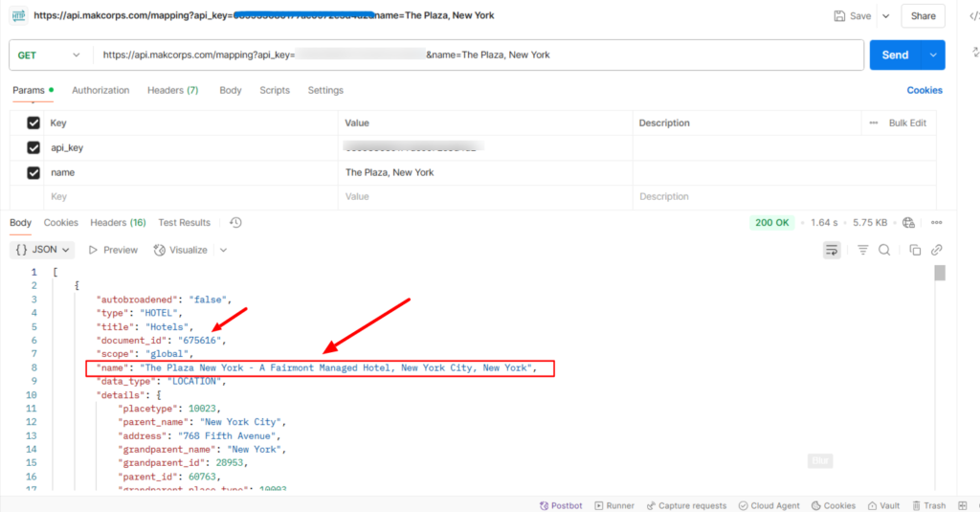This screenshot has height=512, width=980.
Task: Open Trash in the status bar
Action: pyautogui.click(x=928, y=505)
